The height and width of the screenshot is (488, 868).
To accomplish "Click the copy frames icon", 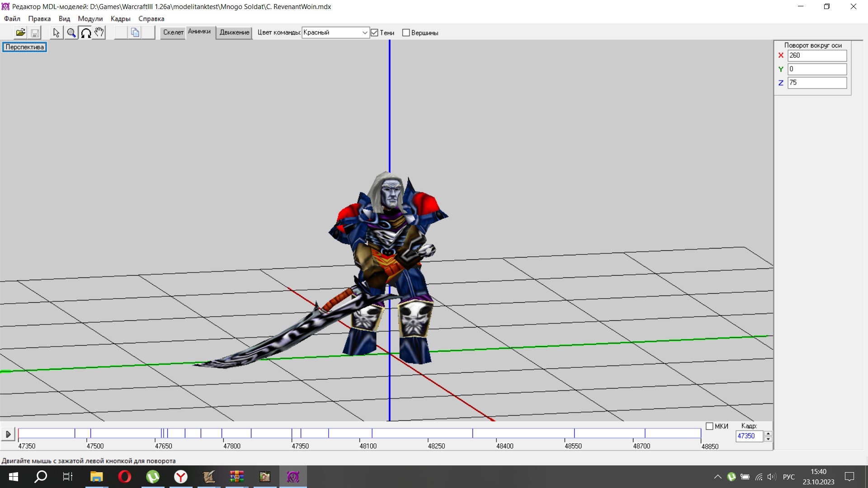I will click(x=135, y=33).
